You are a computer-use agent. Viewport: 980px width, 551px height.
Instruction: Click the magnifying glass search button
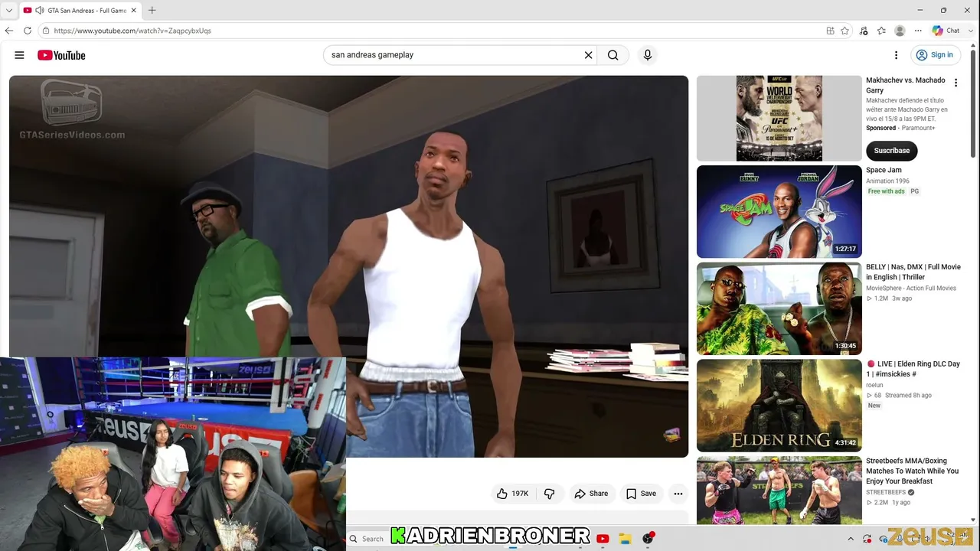coord(613,55)
